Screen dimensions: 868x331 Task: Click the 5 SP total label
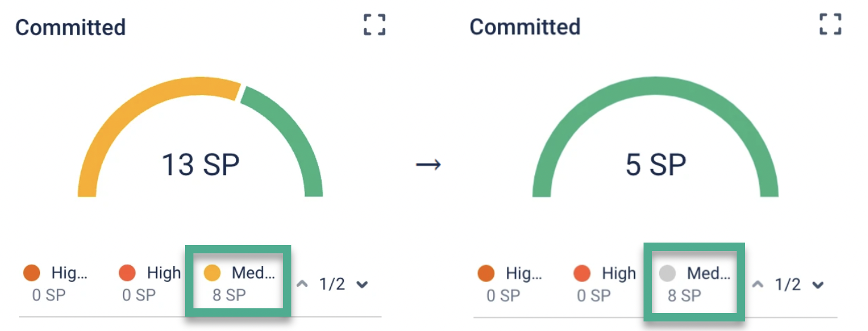point(655,164)
